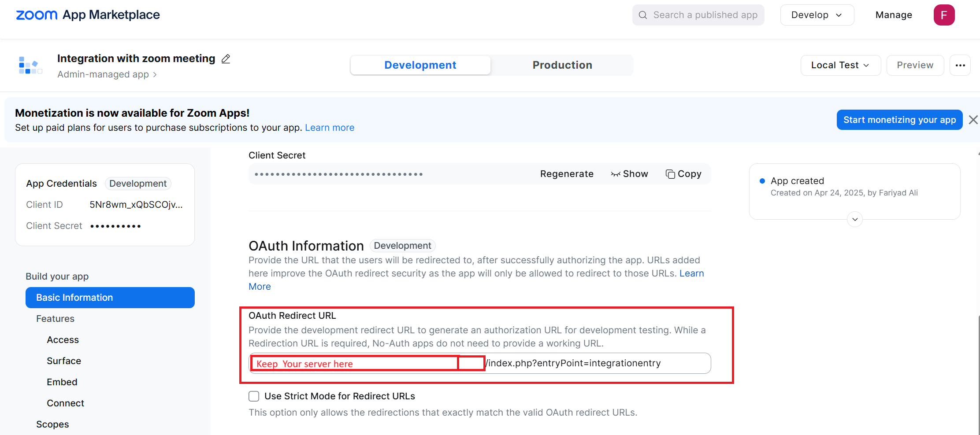The image size is (980, 435).
Task: Open the Scopes section
Action: click(52, 424)
